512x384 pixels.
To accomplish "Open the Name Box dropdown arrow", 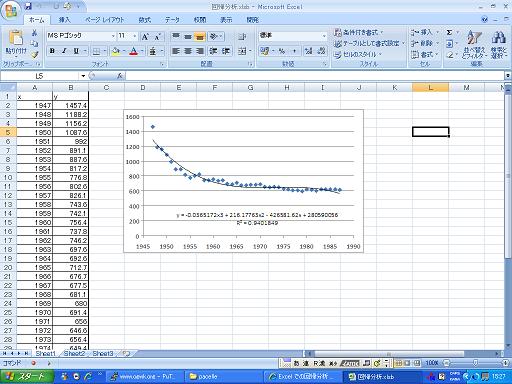I will [83, 76].
